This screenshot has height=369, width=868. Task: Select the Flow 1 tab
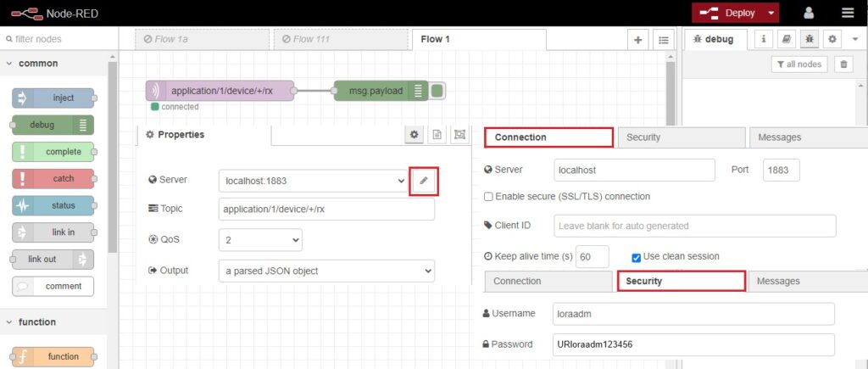pyautogui.click(x=479, y=39)
